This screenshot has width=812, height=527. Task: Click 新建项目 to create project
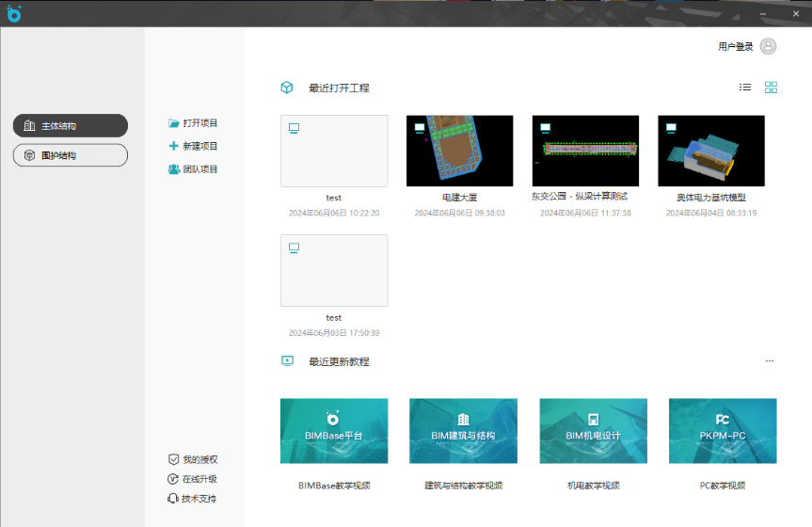tap(193, 146)
